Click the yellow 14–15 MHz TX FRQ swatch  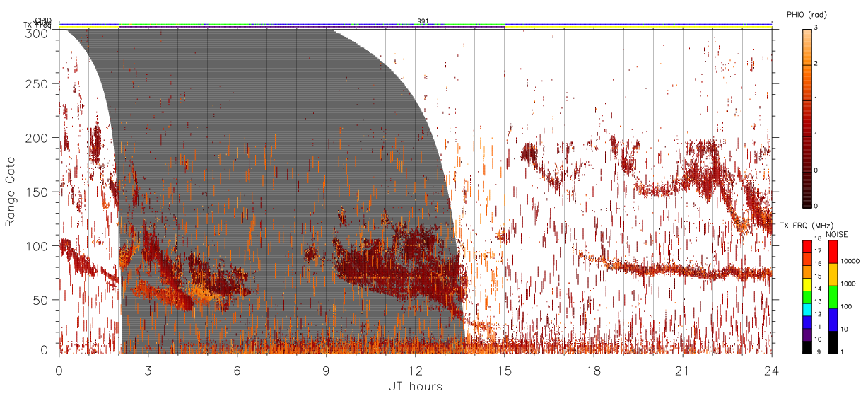[x=807, y=284]
